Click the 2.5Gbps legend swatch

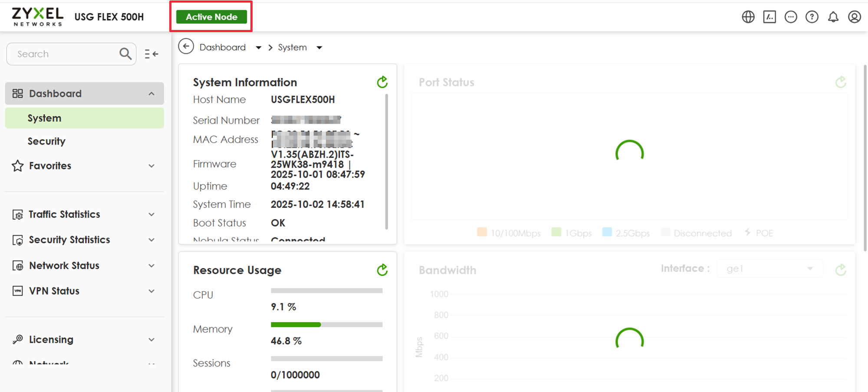(x=607, y=232)
